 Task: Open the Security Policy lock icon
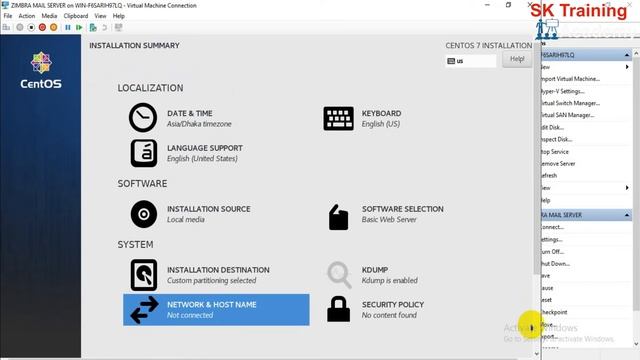[x=338, y=309]
